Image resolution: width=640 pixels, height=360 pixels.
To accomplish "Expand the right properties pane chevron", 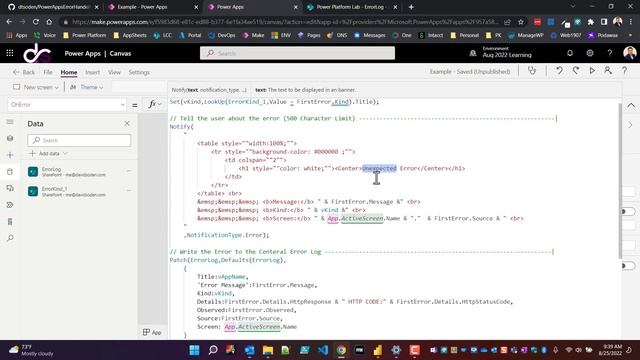I will (631, 125).
